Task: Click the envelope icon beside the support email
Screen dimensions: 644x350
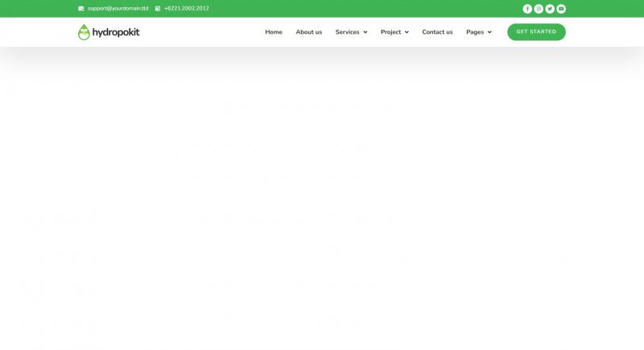Action: 81,9
